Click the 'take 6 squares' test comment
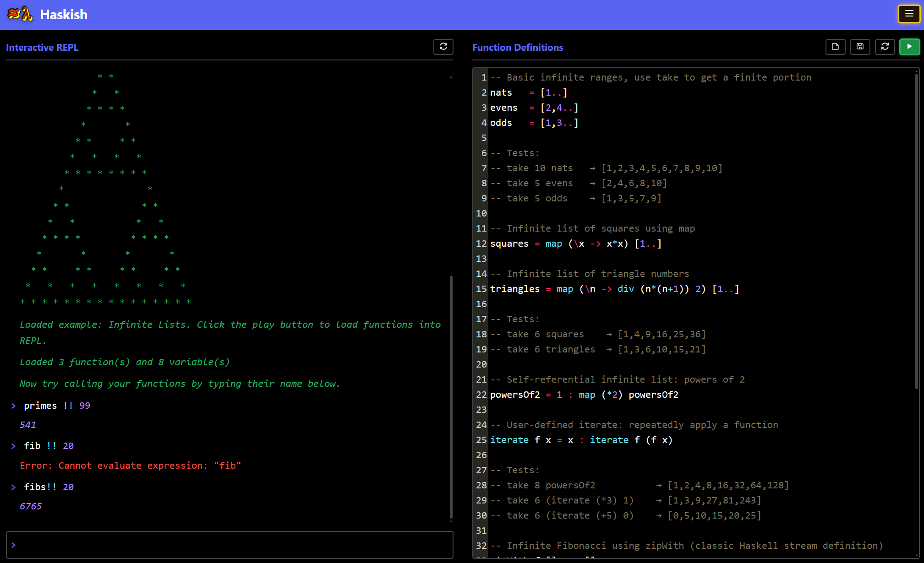This screenshot has height=563, width=924. point(598,334)
